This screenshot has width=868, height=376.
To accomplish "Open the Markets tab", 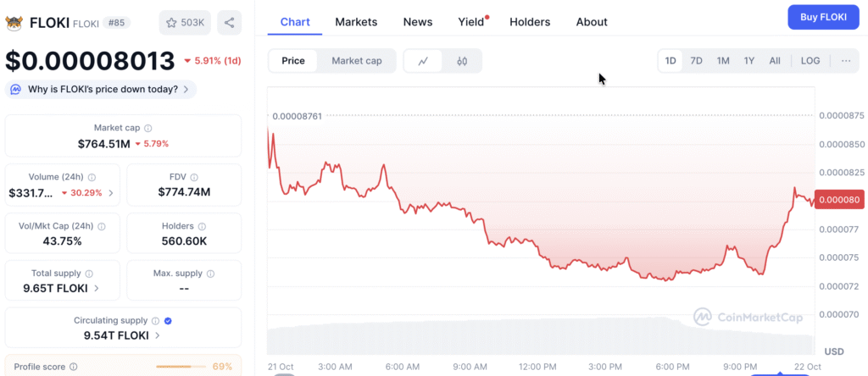I will (x=356, y=22).
